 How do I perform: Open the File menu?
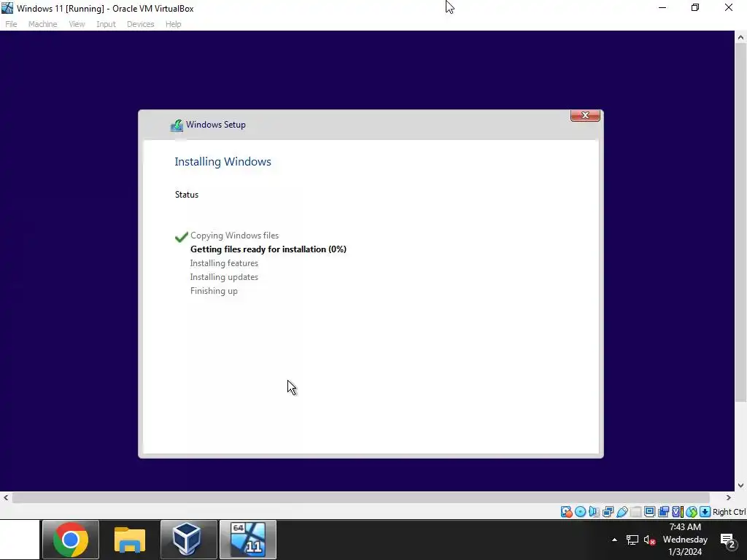(x=11, y=24)
